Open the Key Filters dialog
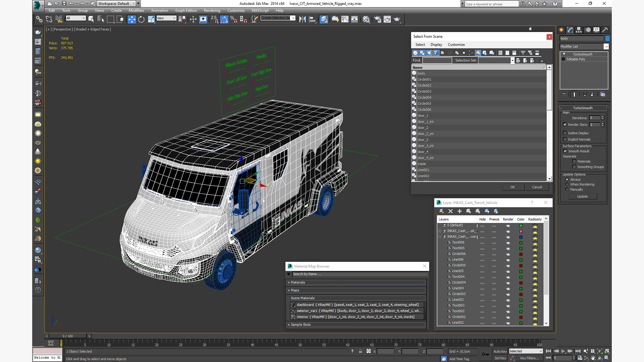Viewport: 644px width, 362px height. 530,358
